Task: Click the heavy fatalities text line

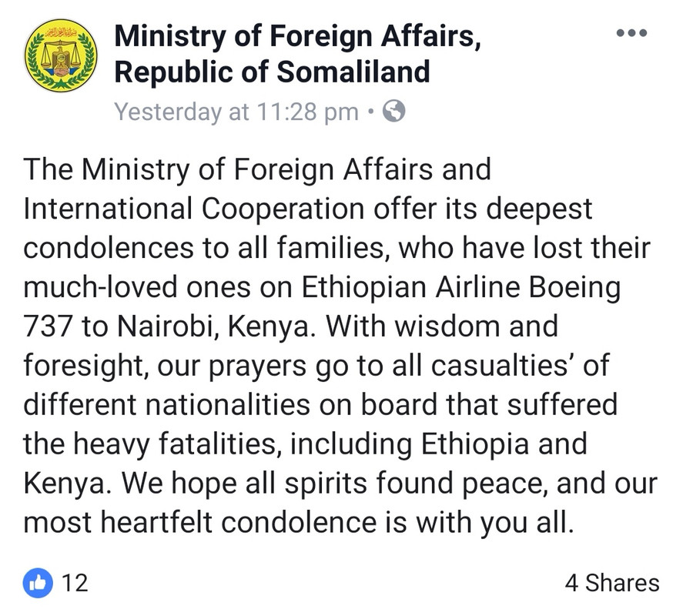Action: (x=305, y=444)
